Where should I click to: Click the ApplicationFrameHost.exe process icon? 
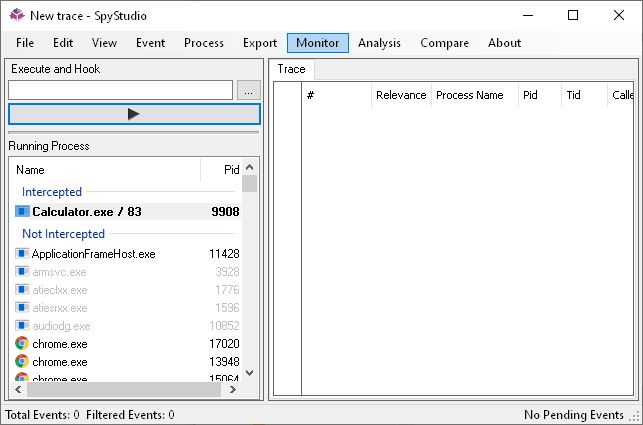click(22, 254)
